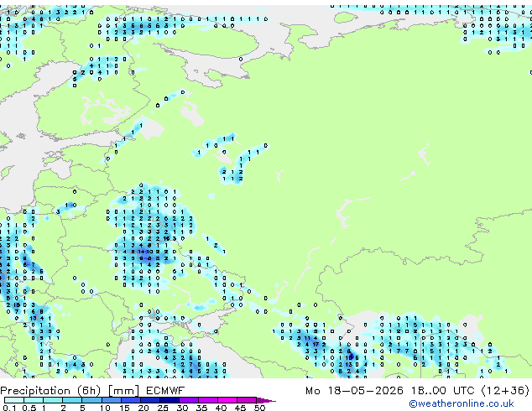Select the 0.5–1 mm legend color swatch
532x411 pixels.
(34, 400)
